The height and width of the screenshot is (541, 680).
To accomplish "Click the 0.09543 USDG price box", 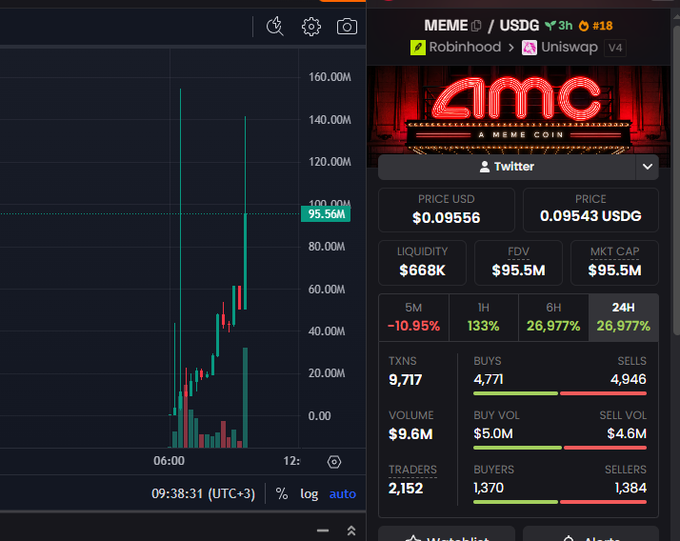I will (x=591, y=210).
